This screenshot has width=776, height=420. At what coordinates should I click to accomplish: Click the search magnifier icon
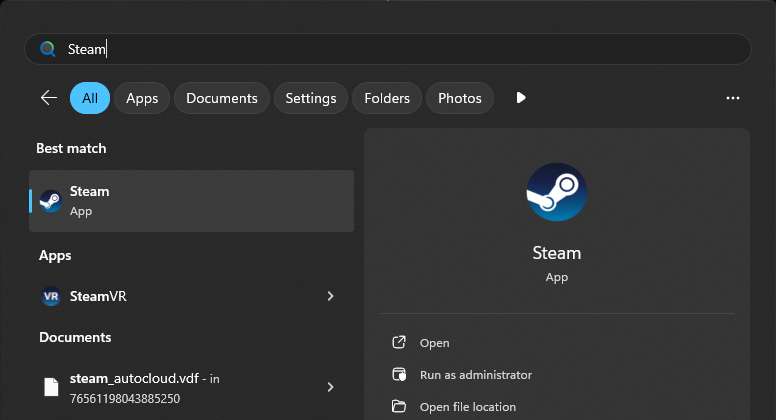click(48, 49)
